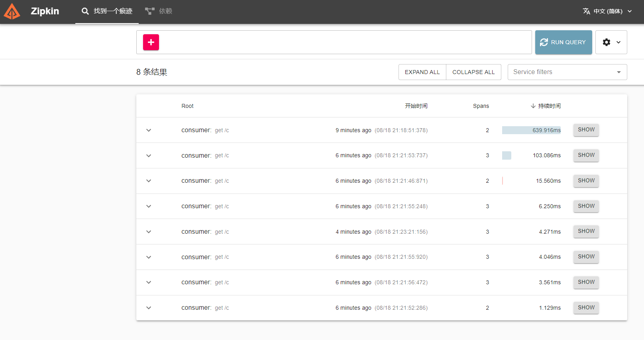
Task: Click the Root column header
Action: click(x=187, y=106)
